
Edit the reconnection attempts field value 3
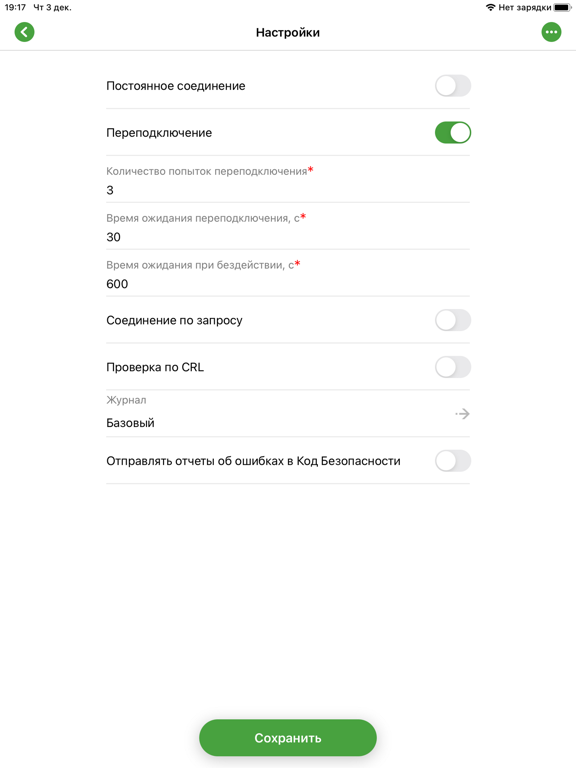tap(288, 190)
